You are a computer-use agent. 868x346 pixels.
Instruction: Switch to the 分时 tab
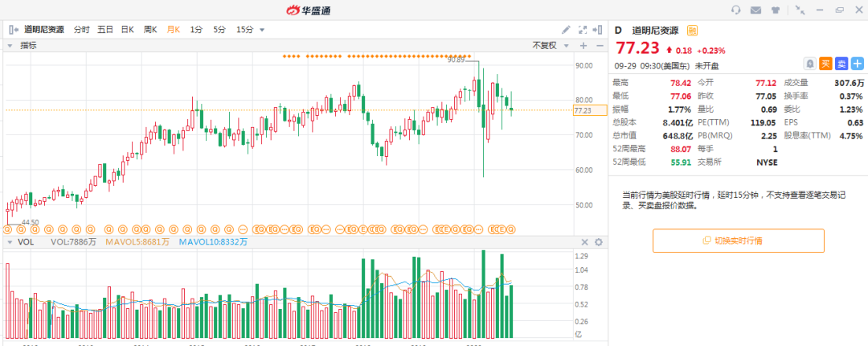point(81,30)
